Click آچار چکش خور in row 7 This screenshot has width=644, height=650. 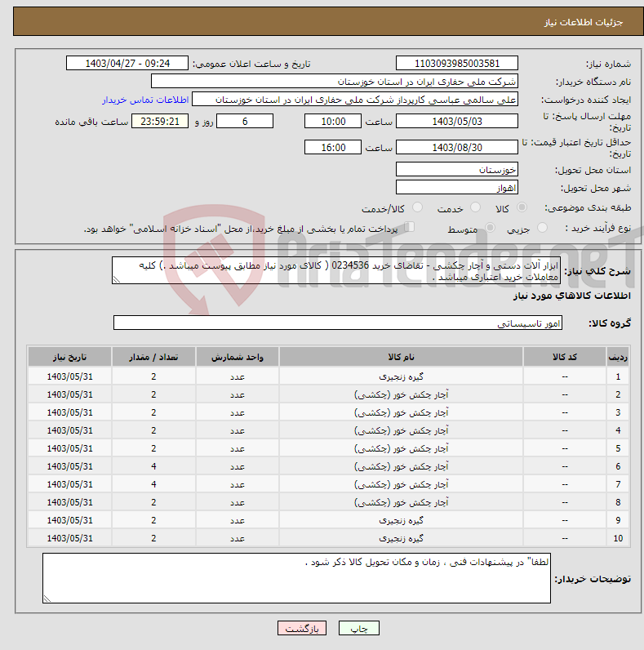401,484
